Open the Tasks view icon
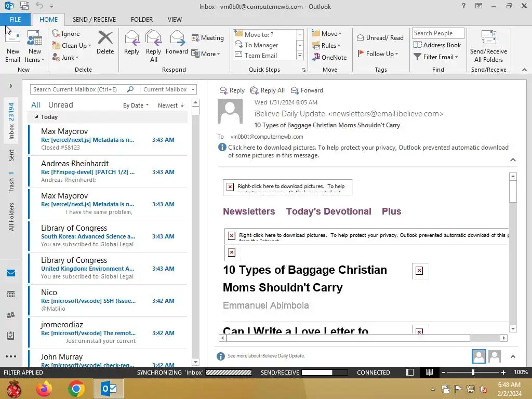The image size is (532, 399). click(11, 336)
